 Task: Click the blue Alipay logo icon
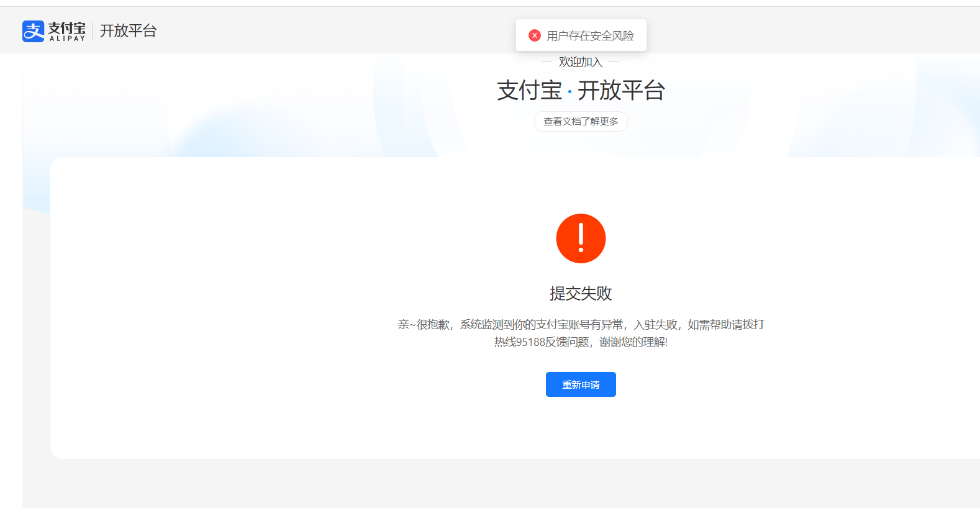tap(33, 31)
